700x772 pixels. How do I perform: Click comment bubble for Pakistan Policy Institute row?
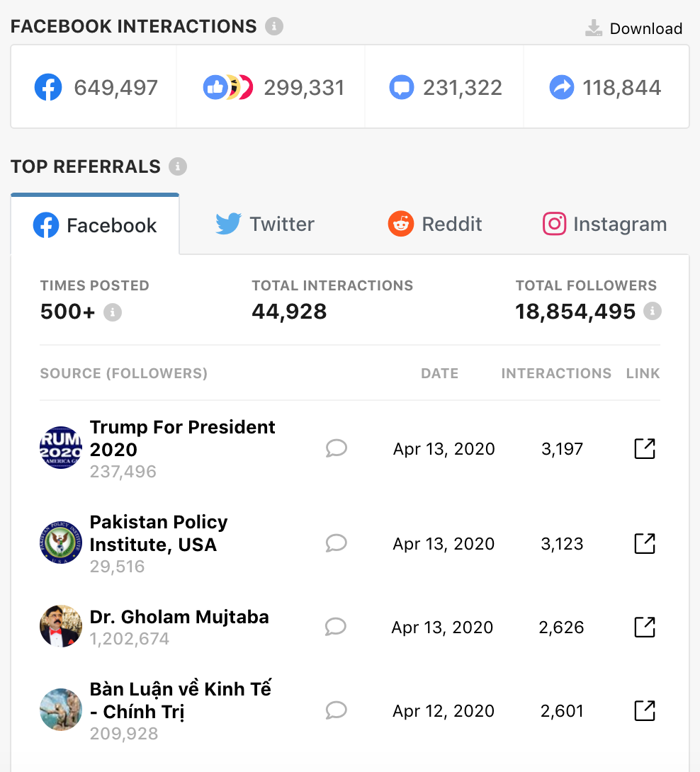(x=336, y=543)
